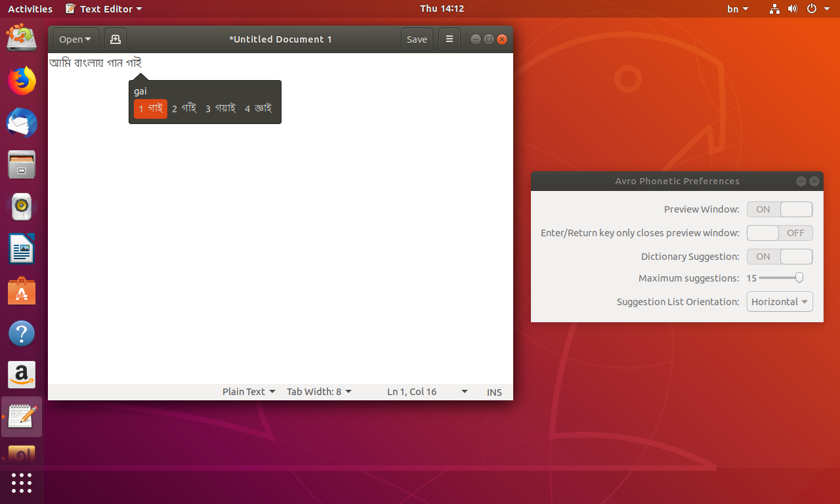Click the new document icon button
Screen dimensions: 840x504
[115, 39]
